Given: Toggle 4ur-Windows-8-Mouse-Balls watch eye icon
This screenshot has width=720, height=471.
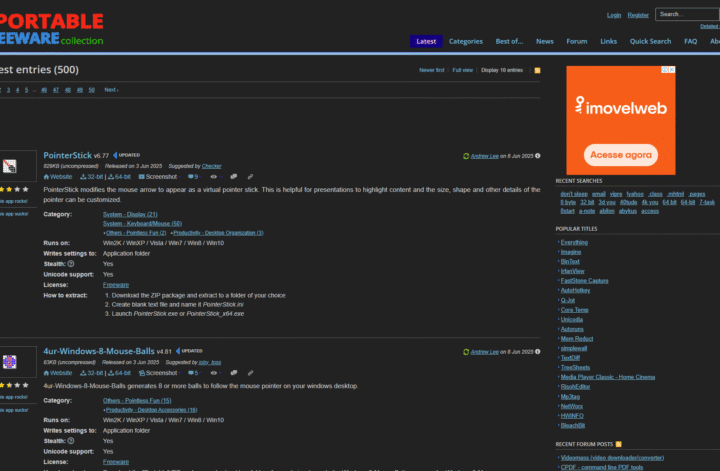Looking at the screenshot, I should click(x=216, y=373).
